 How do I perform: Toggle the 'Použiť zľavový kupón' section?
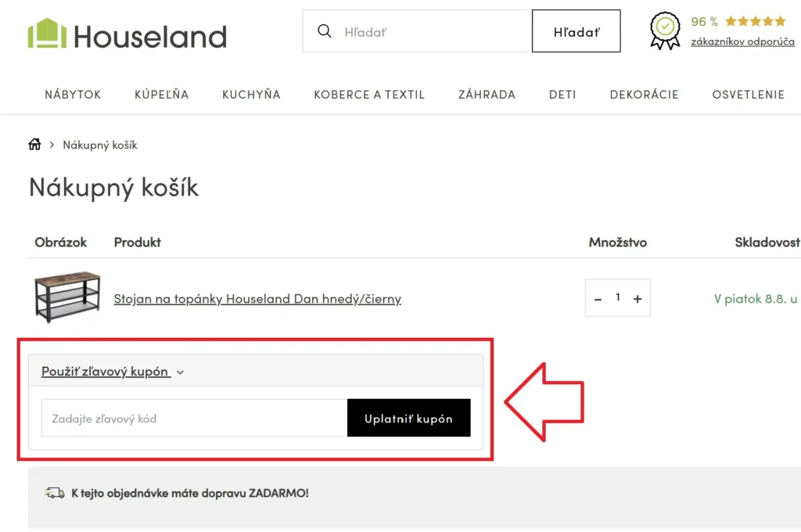pos(105,372)
